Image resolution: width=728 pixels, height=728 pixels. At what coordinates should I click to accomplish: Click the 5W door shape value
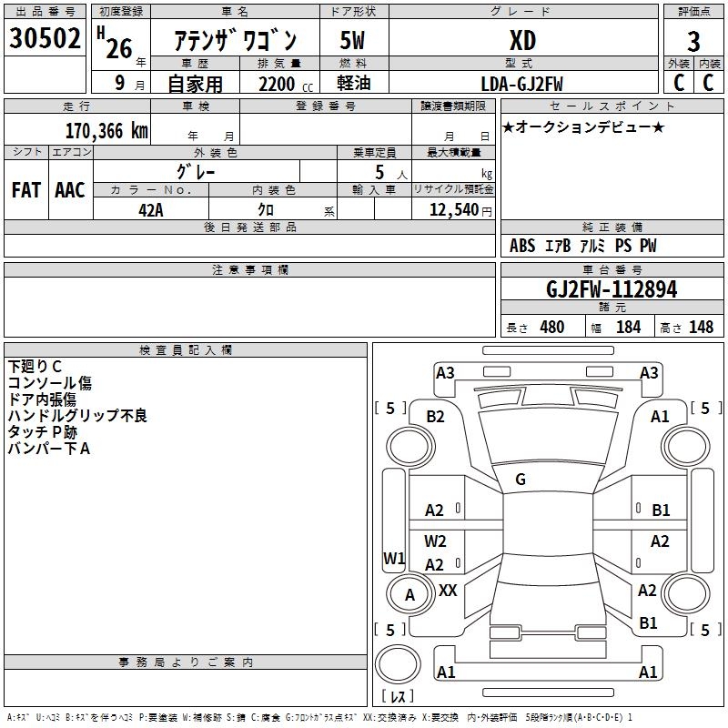pos(353,41)
